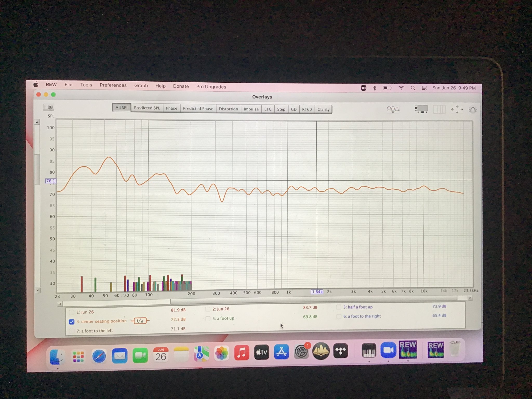Uncheck 'center seating position' trace
This screenshot has width=532, height=399.
71,322
